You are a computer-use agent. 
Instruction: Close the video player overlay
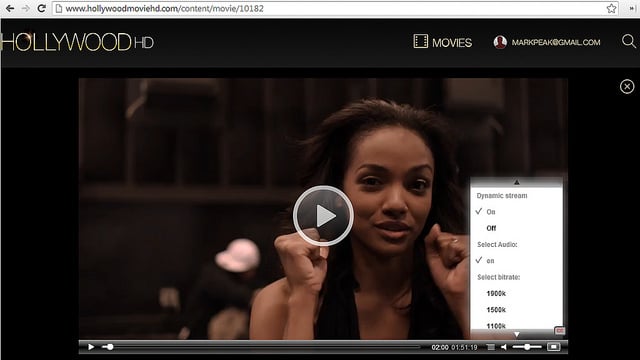pyautogui.click(x=627, y=87)
